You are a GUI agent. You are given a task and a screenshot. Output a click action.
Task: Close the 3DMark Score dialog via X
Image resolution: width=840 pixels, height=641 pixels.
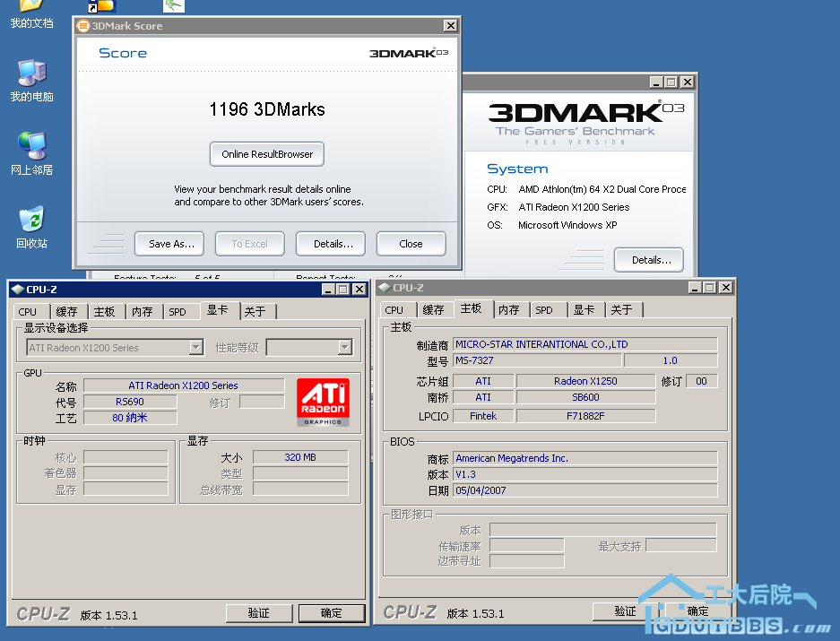pyautogui.click(x=451, y=26)
